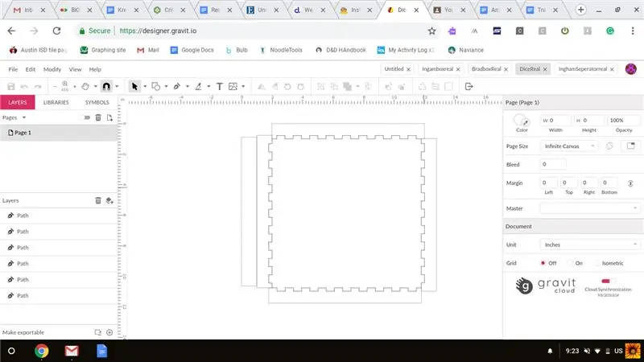Viewport: 644px width, 362px height.
Task: Open the Pen tool variants dropdown arrow
Action: click(188, 87)
